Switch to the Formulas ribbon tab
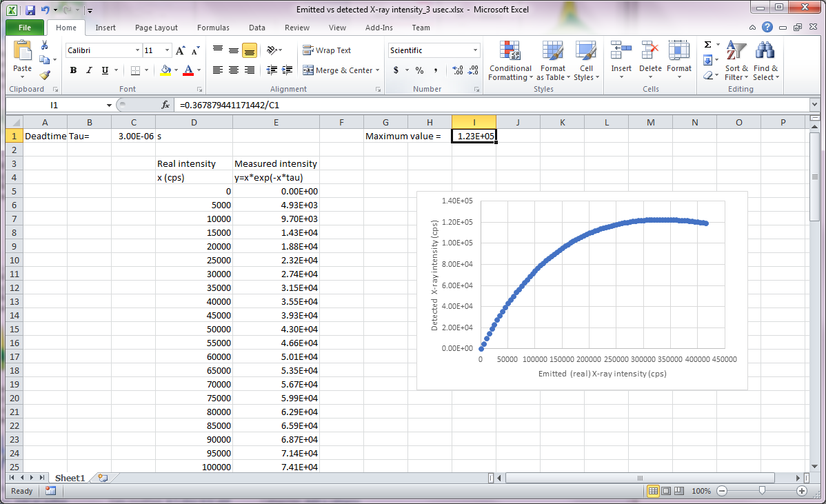 213,28
